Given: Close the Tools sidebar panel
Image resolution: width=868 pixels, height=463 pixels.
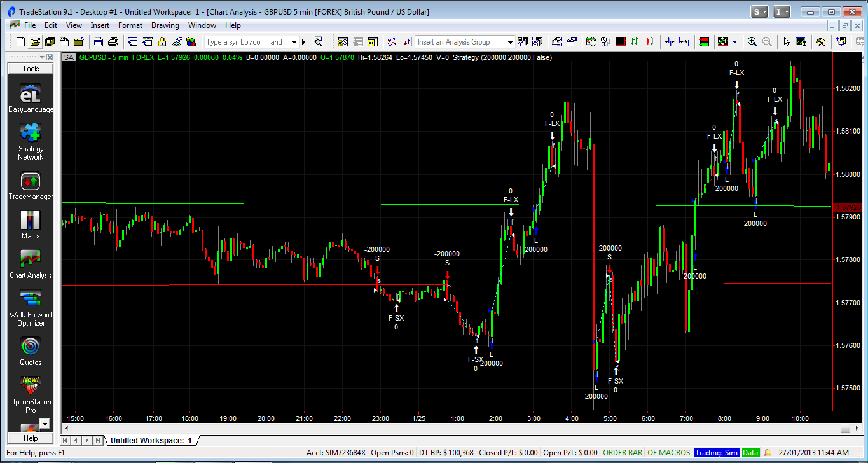Looking at the screenshot, I should click(50, 57).
